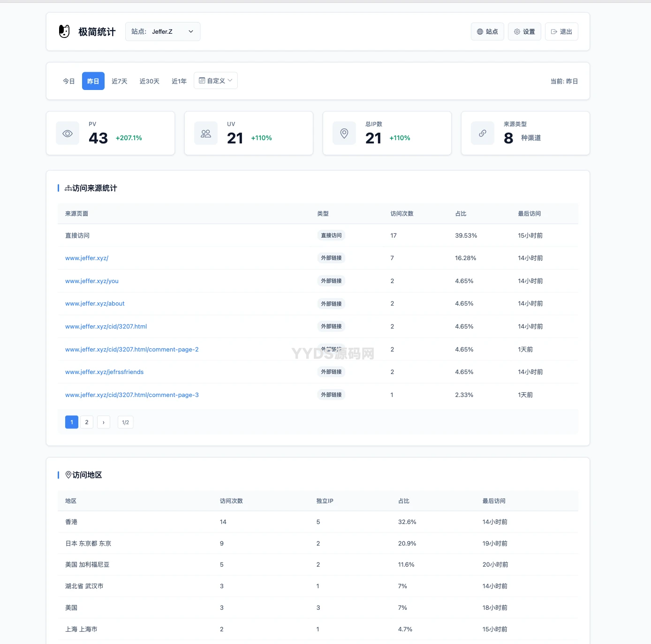Open the 站点 globe button
Image resolution: width=651 pixels, height=644 pixels.
(x=487, y=32)
